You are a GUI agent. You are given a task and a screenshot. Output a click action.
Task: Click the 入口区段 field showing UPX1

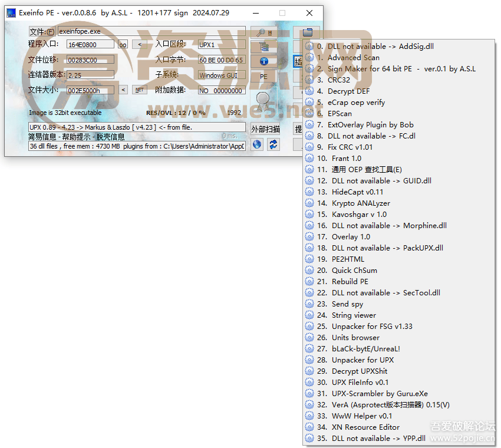point(222,45)
